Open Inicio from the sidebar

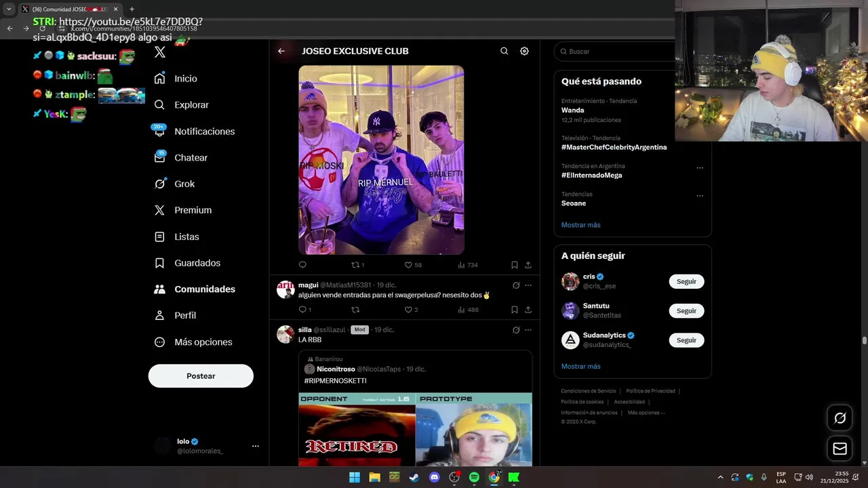(176, 79)
